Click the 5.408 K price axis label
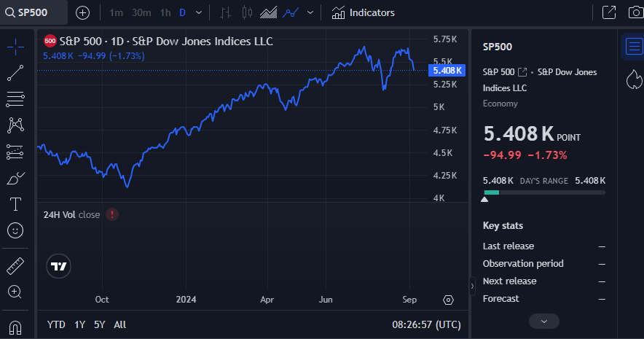644x339 pixels. (x=447, y=70)
